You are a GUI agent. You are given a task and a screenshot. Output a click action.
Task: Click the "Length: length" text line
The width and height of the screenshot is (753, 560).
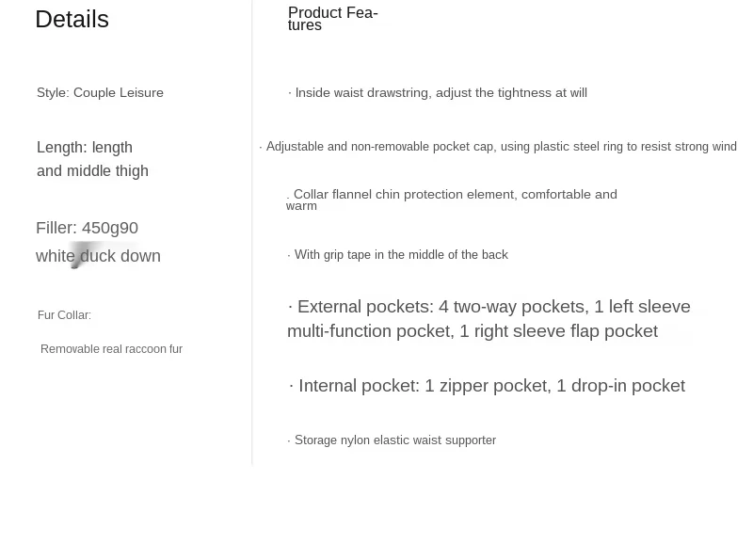tap(85, 148)
